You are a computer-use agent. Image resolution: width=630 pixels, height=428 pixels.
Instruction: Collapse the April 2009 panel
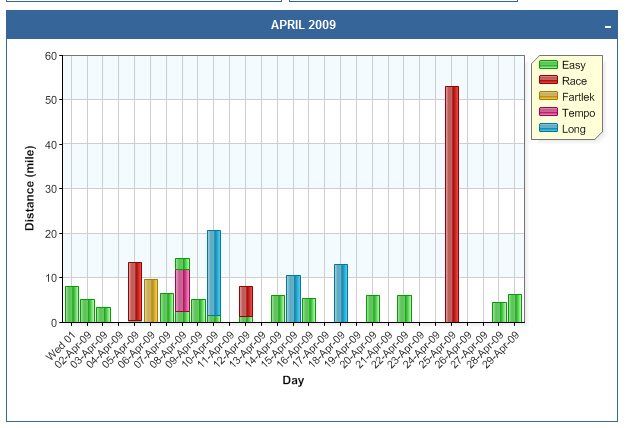pyautogui.click(x=608, y=26)
